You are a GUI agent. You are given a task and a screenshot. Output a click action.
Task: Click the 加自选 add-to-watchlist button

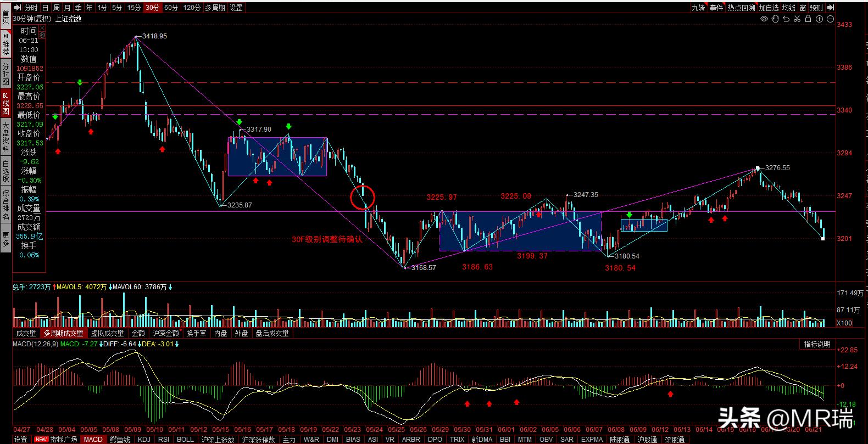pyautogui.click(x=769, y=8)
